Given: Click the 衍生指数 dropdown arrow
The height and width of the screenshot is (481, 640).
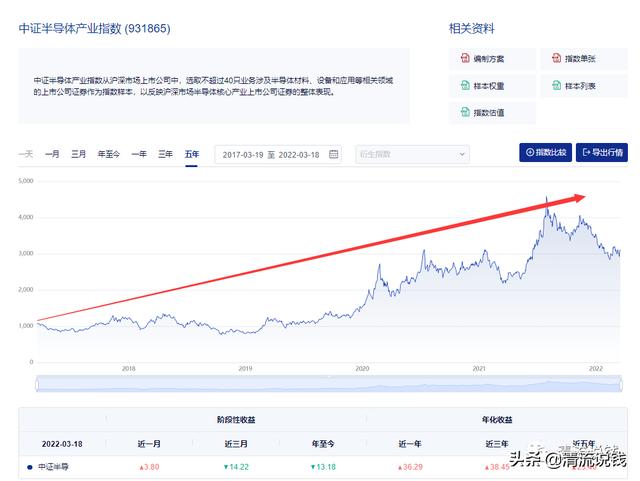Looking at the screenshot, I should (460, 154).
